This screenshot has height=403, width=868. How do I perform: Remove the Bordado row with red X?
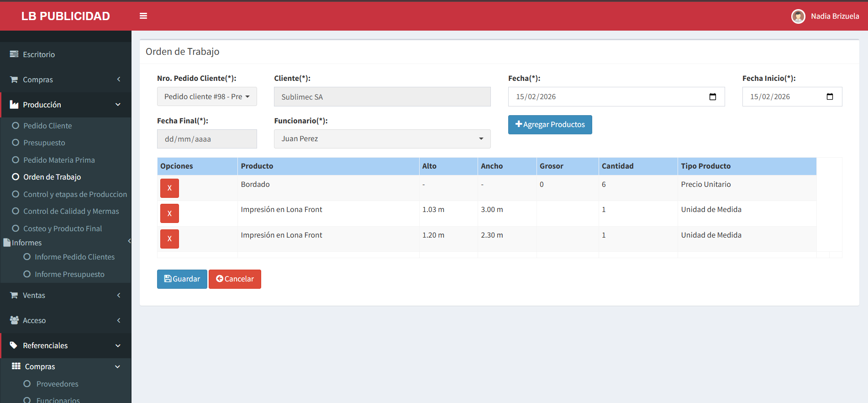click(169, 188)
